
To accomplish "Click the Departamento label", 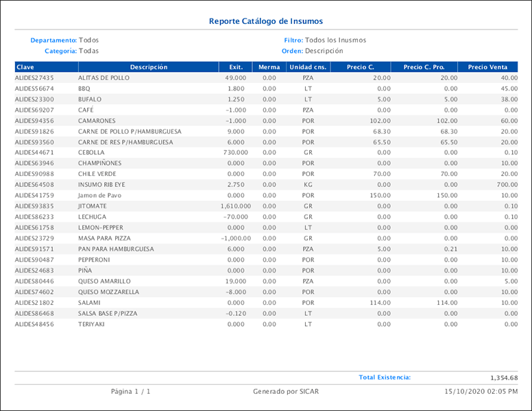I will [x=53, y=40].
